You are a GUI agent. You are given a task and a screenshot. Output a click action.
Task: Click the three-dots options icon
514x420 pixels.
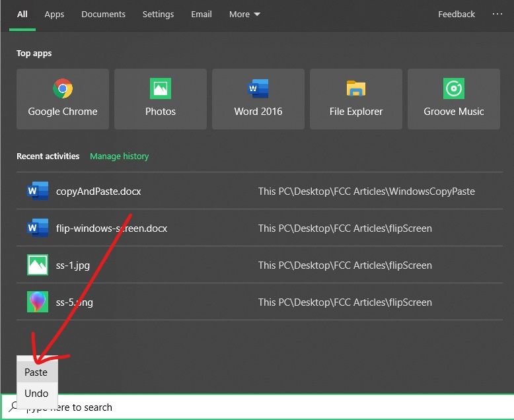[497, 14]
